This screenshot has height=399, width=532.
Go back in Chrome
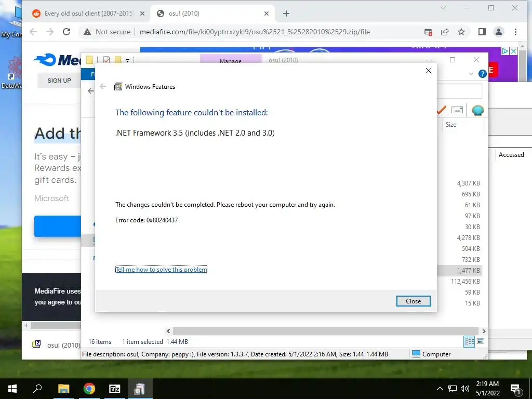(33, 32)
